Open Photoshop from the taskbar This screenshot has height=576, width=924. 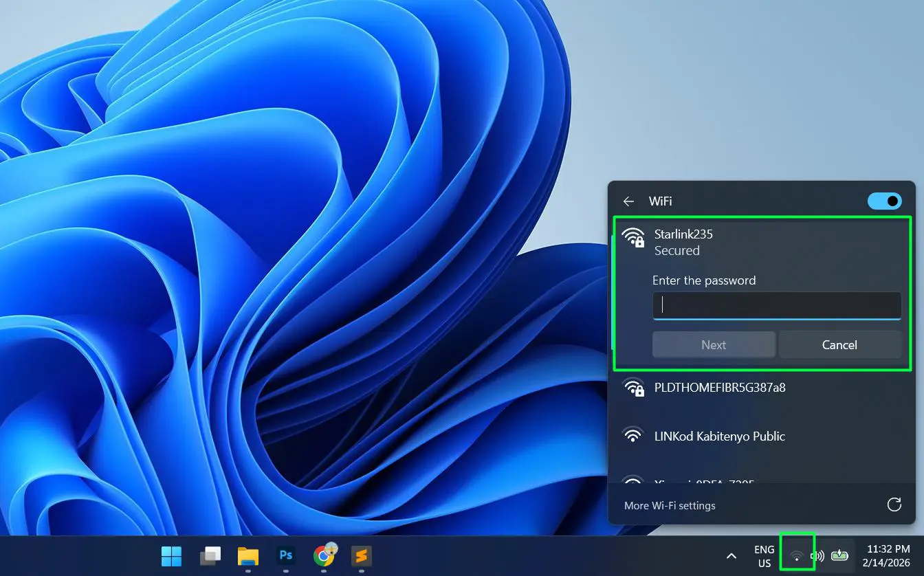coord(285,555)
